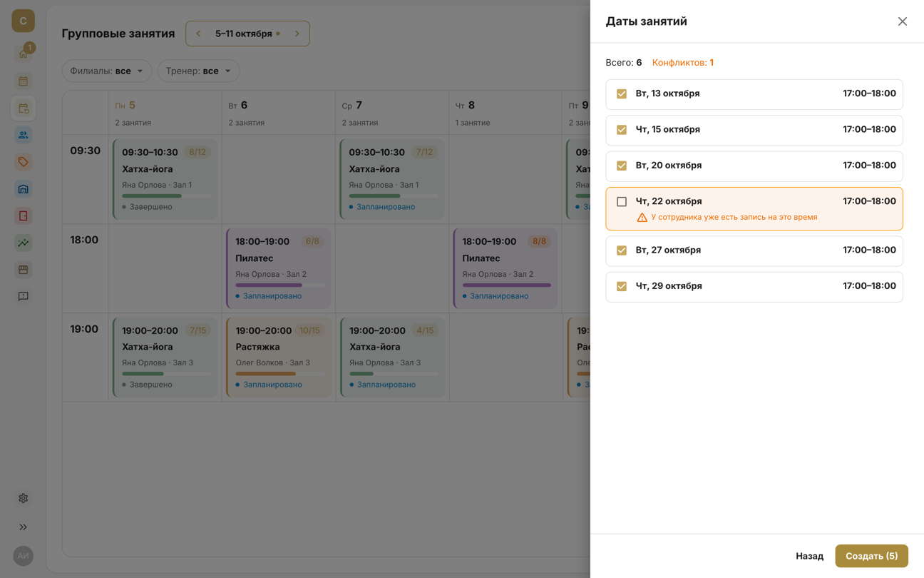Image resolution: width=924 pixels, height=578 pixels.
Task: Click the C company logo
Action: point(24,21)
